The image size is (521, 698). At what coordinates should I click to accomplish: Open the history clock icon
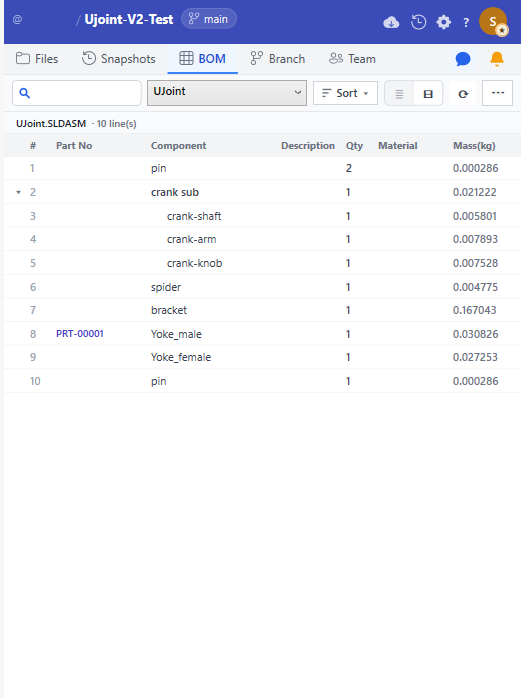418,22
